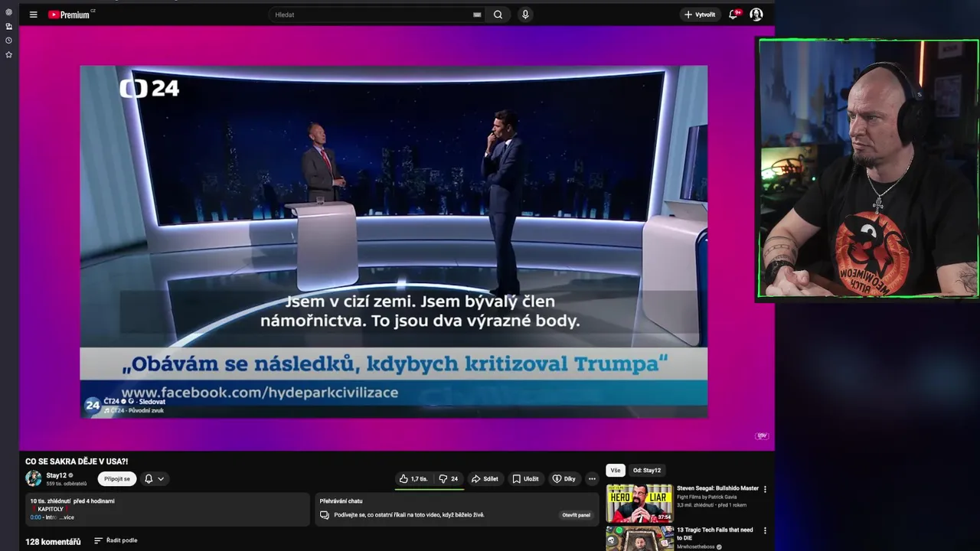Go to YouTube Premium home logo
Image resolution: width=980 pixels, height=551 pixels.
tap(70, 15)
